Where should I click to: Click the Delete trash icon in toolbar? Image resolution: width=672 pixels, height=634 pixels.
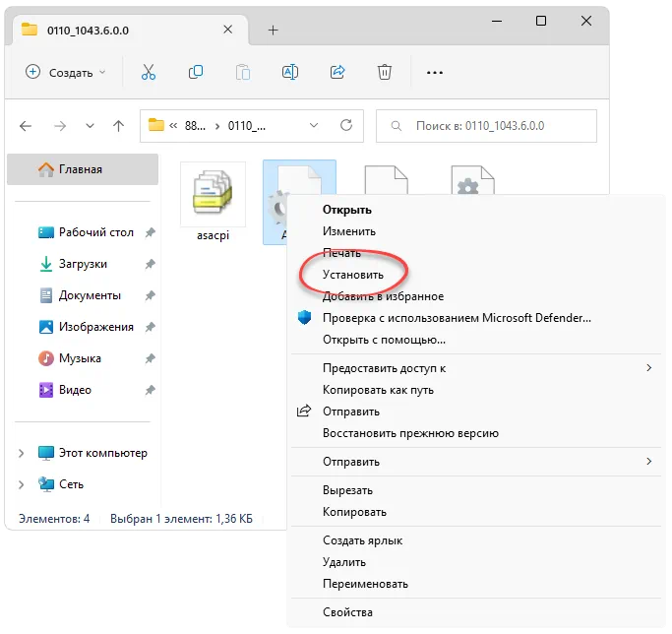[385, 72]
